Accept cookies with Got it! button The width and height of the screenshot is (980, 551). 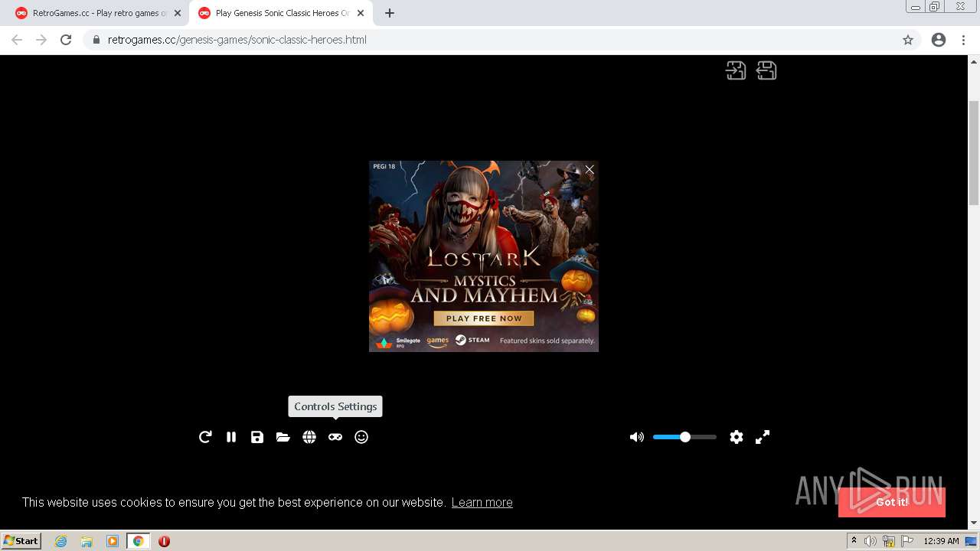[892, 502]
